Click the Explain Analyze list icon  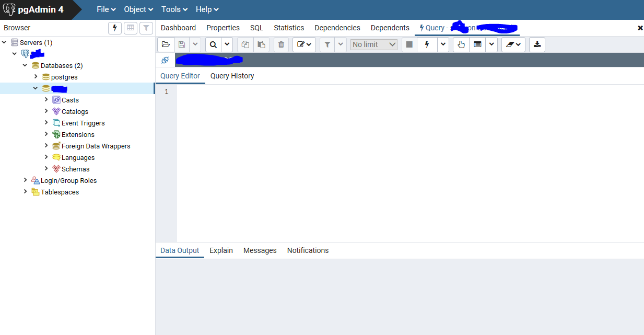pos(477,44)
